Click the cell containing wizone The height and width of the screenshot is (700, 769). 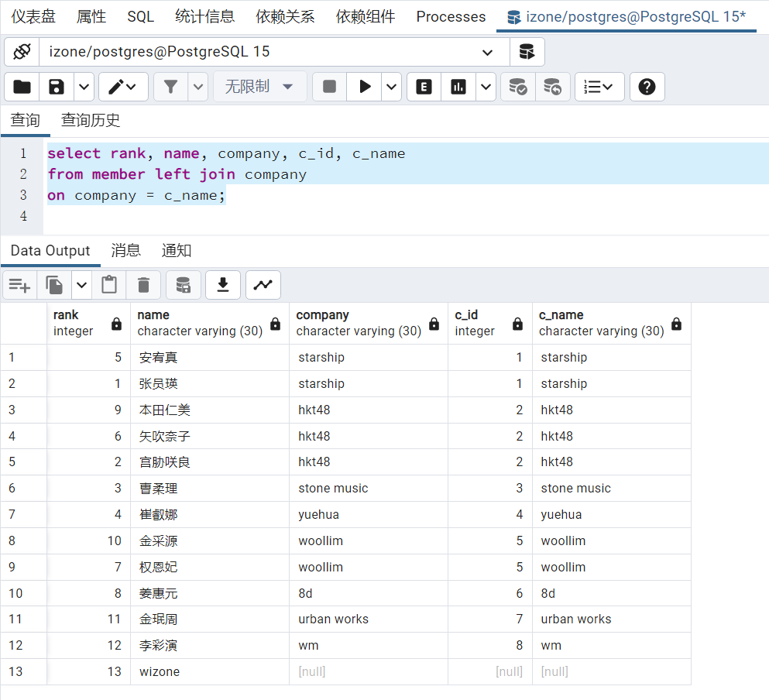210,671
